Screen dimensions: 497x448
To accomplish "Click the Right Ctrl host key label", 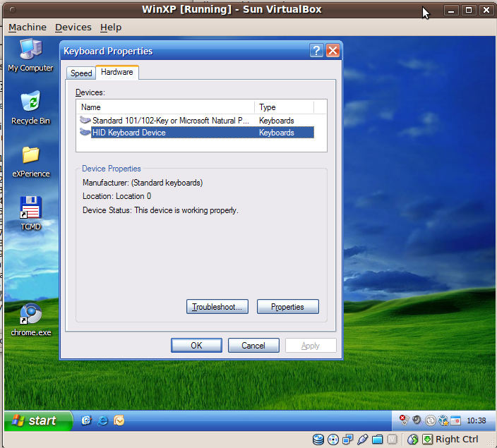I will click(457, 439).
